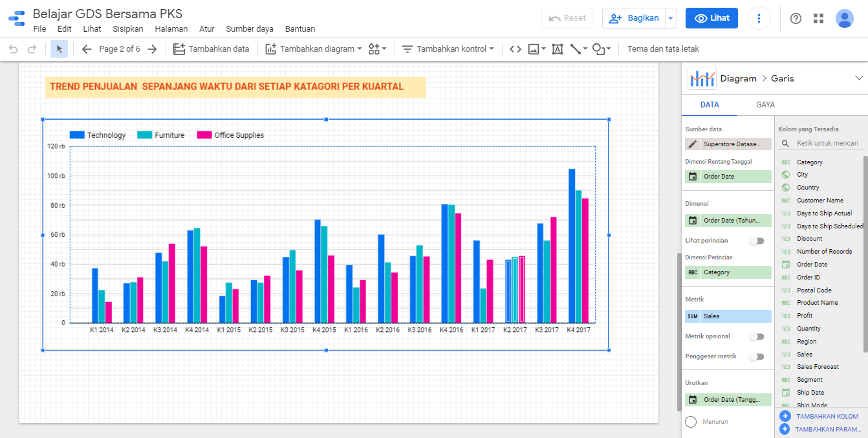The width and height of the screenshot is (868, 438).
Task: Click the Reset button
Action: click(567, 18)
